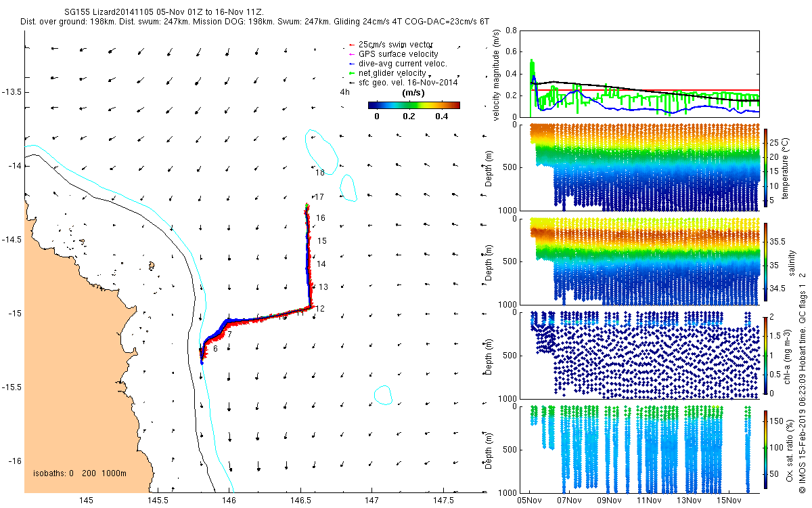Click longitude tick label '146'
Image resolution: width=812 pixels, height=508 pixels.
click(x=229, y=500)
